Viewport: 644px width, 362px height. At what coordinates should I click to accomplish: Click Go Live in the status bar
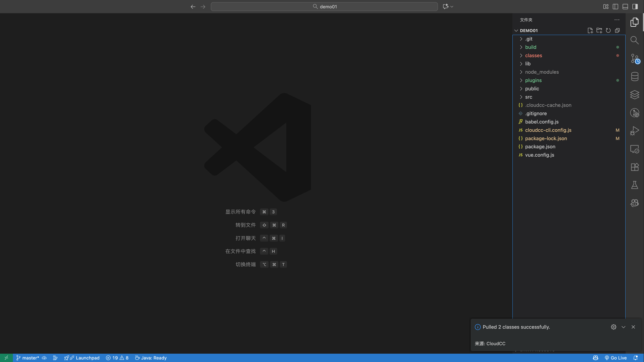coord(615,358)
